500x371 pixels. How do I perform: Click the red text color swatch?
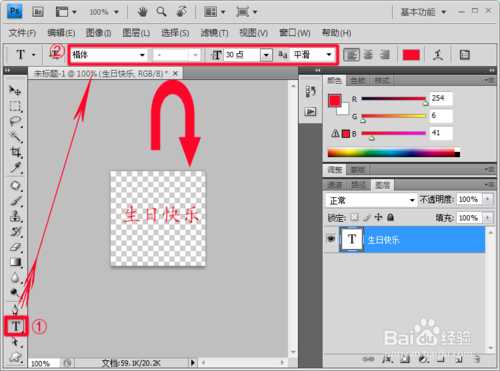tap(411, 55)
